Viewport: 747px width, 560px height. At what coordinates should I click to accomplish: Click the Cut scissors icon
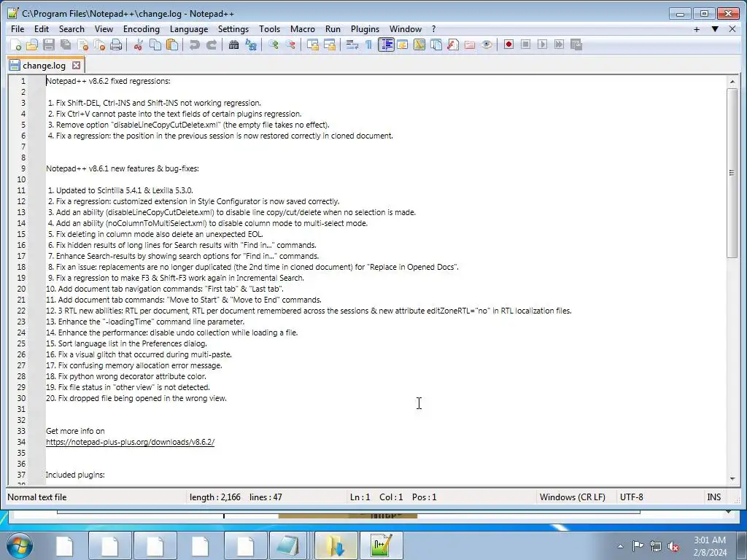click(x=138, y=44)
